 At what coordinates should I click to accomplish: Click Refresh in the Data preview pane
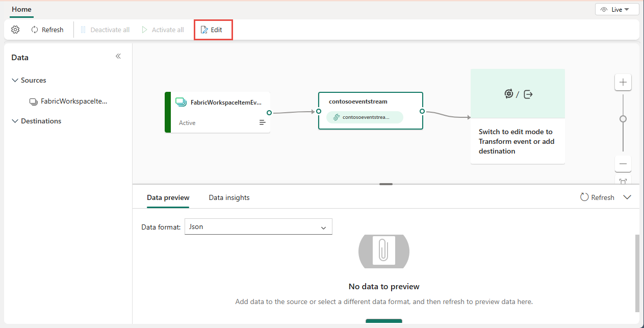click(x=597, y=197)
